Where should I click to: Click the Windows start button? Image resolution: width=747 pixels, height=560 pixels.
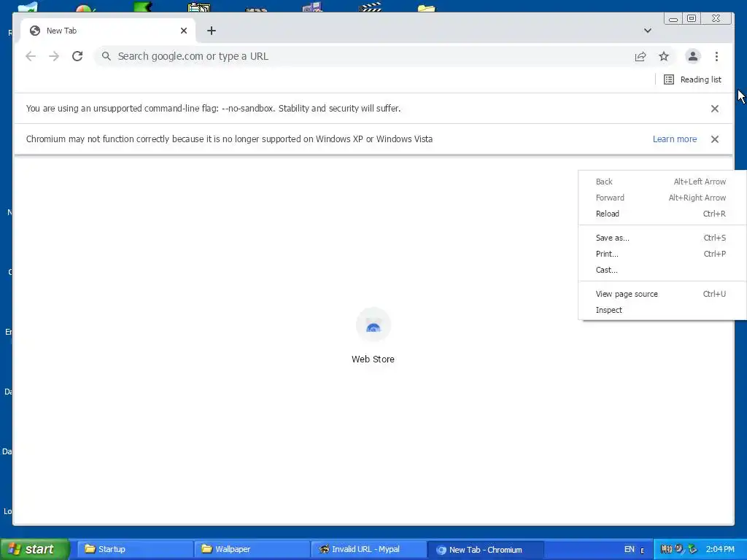coord(34,549)
